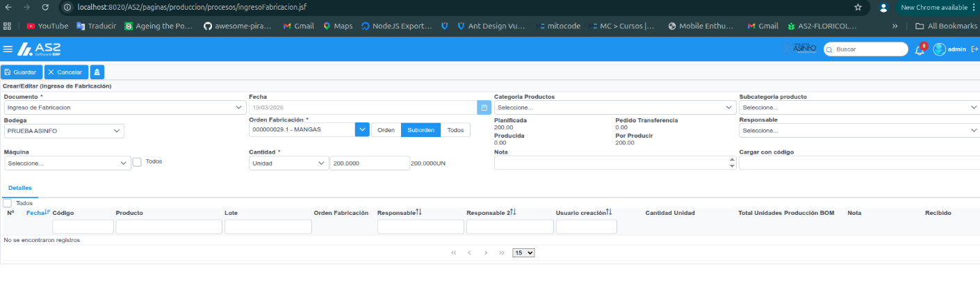Sort by the Responsable column arrows
Viewport: 980px width, 306px height.
click(x=419, y=212)
